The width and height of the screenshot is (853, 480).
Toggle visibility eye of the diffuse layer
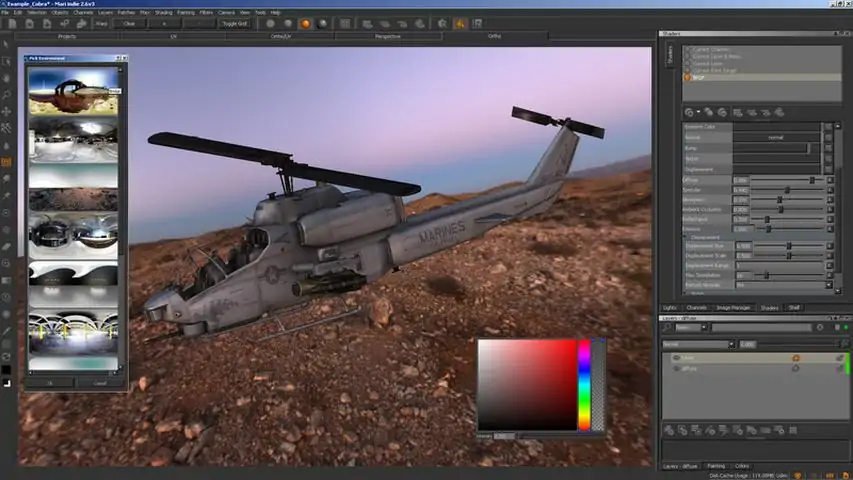[677, 368]
